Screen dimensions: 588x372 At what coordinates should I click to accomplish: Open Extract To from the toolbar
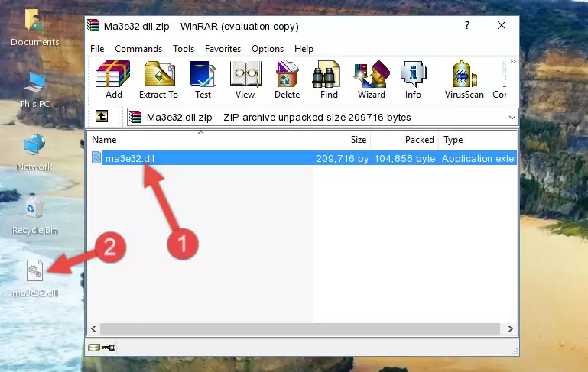pyautogui.click(x=158, y=79)
